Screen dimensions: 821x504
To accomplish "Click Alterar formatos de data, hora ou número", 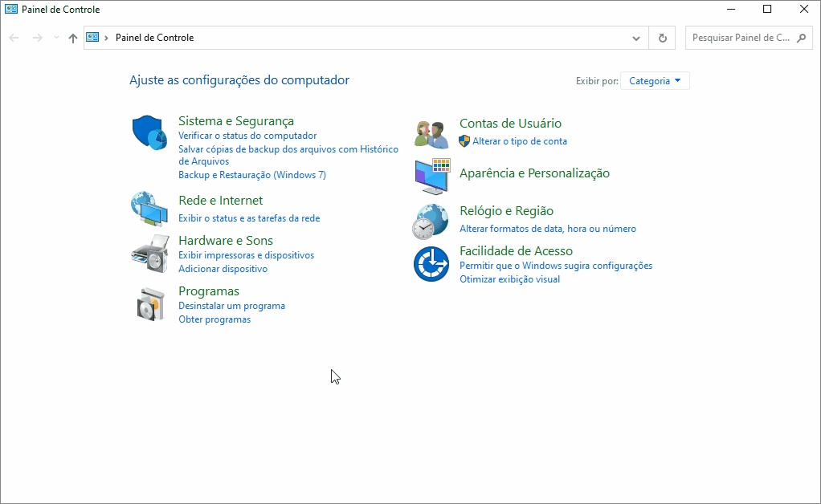I will [x=548, y=229].
